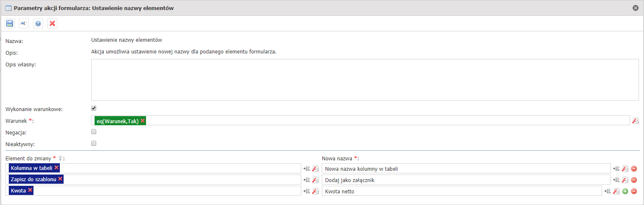
Task: Click the rename icon in toolbar
Action: click(x=24, y=23)
